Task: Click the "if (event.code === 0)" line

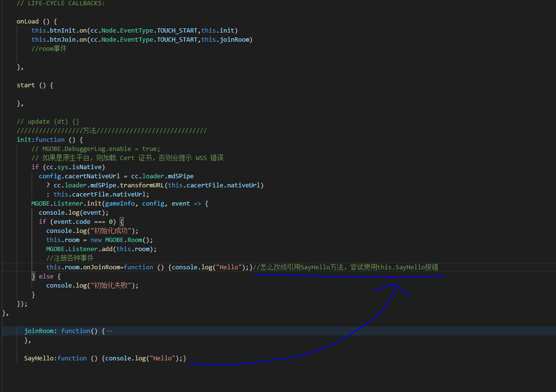Action: tap(81, 221)
